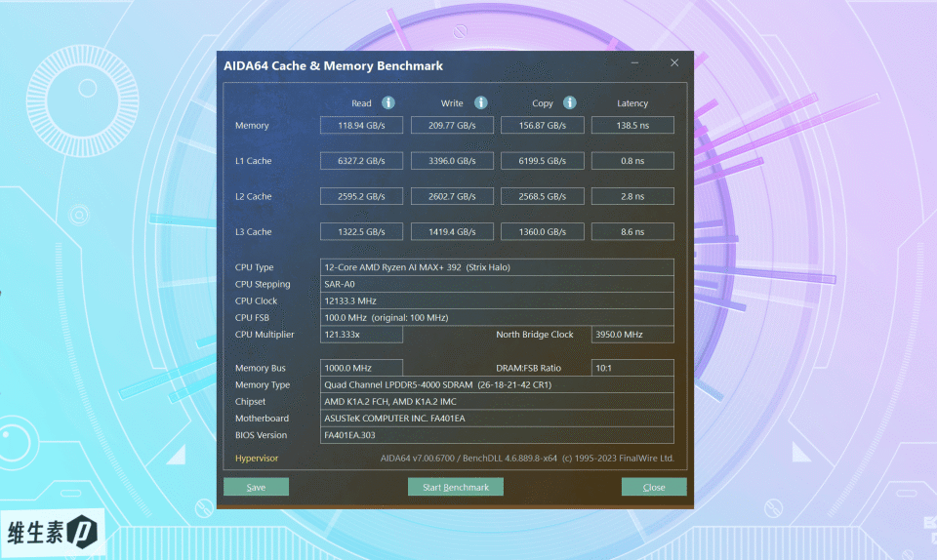This screenshot has width=937, height=560.
Task: Click the info icon next to Copy
Action: 569,102
